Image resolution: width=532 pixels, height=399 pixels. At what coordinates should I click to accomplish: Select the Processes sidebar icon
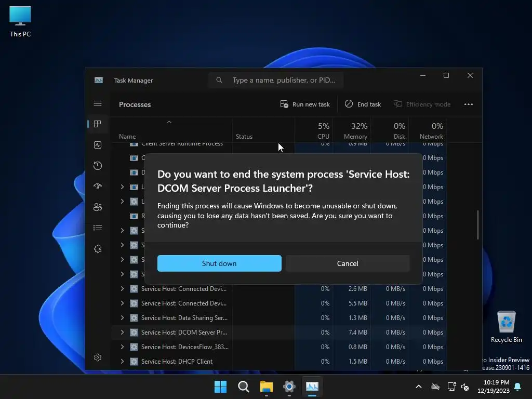click(x=98, y=124)
